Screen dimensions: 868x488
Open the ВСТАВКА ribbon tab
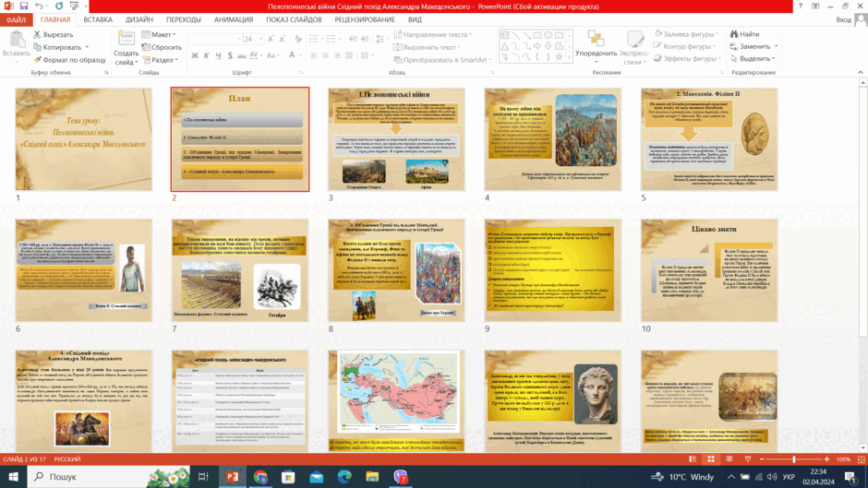[98, 19]
